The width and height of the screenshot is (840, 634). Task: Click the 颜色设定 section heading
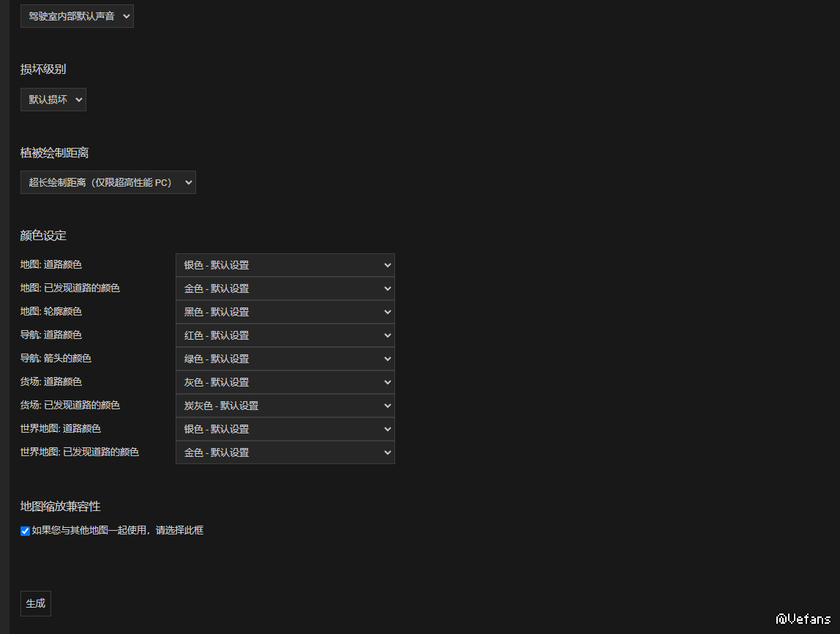pyautogui.click(x=43, y=236)
